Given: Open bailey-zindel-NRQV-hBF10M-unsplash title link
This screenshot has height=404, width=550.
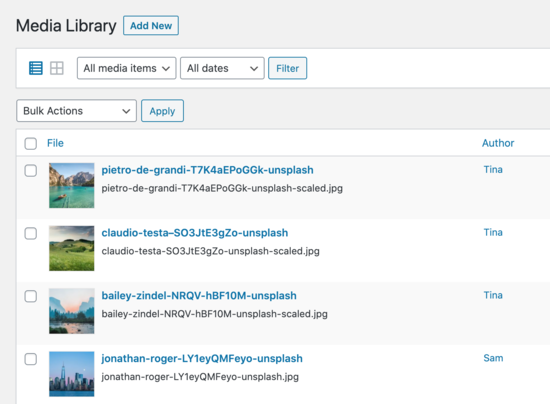Looking at the screenshot, I should pyautogui.click(x=199, y=296).
